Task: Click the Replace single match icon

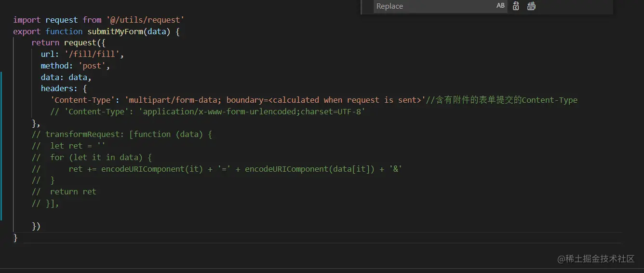Action: coord(516,6)
